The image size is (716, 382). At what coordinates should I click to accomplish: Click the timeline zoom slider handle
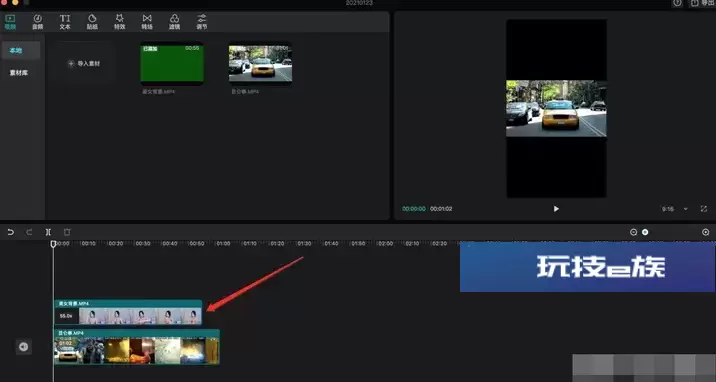(x=645, y=232)
